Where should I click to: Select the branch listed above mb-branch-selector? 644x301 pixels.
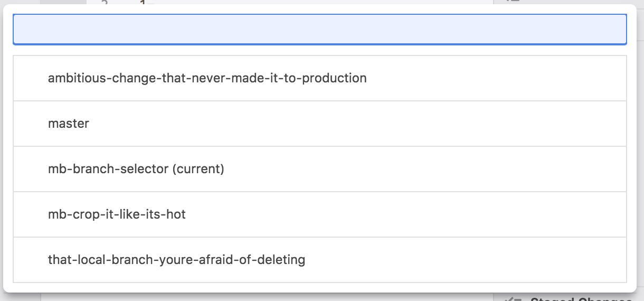pyautogui.click(x=69, y=124)
